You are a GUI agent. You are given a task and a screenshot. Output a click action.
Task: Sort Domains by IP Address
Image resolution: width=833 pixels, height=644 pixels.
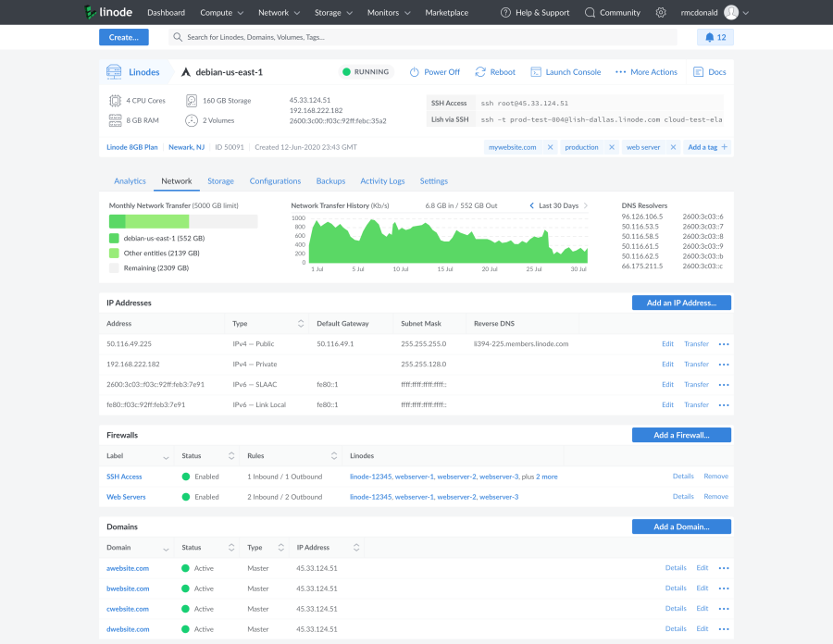click(x=356, y=548)
